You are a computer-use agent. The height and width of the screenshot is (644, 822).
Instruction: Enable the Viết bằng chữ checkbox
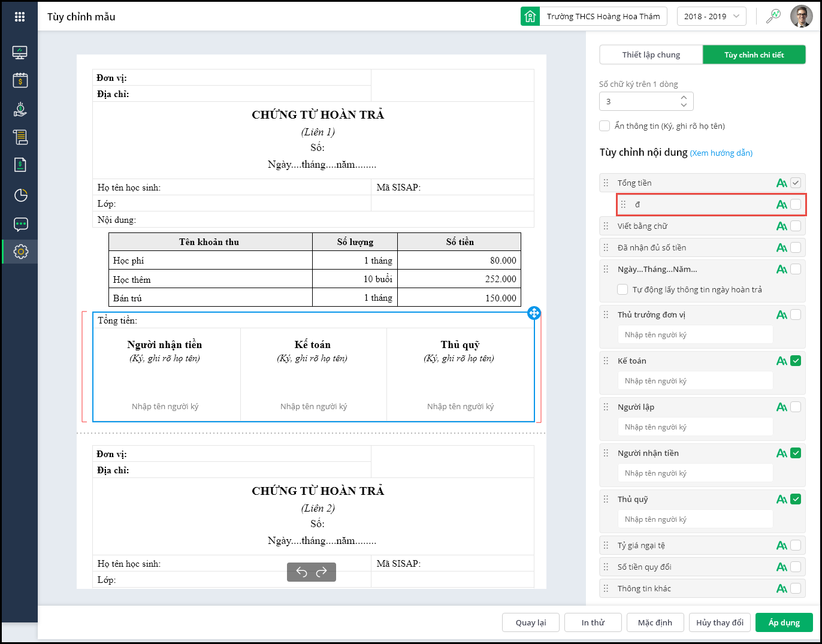click(796, 226)
